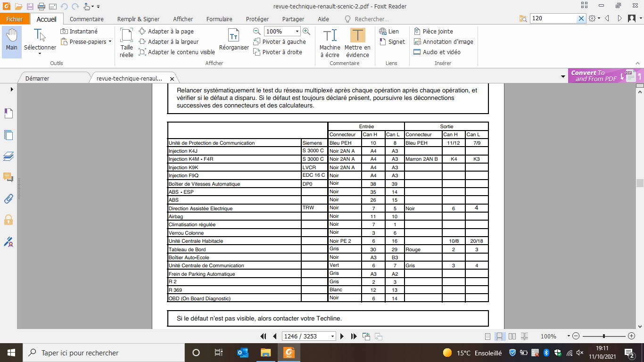644x362 pixels.
Task: Open the pages thumbnails panel in sidebar
Action: [x=8, y=135]
